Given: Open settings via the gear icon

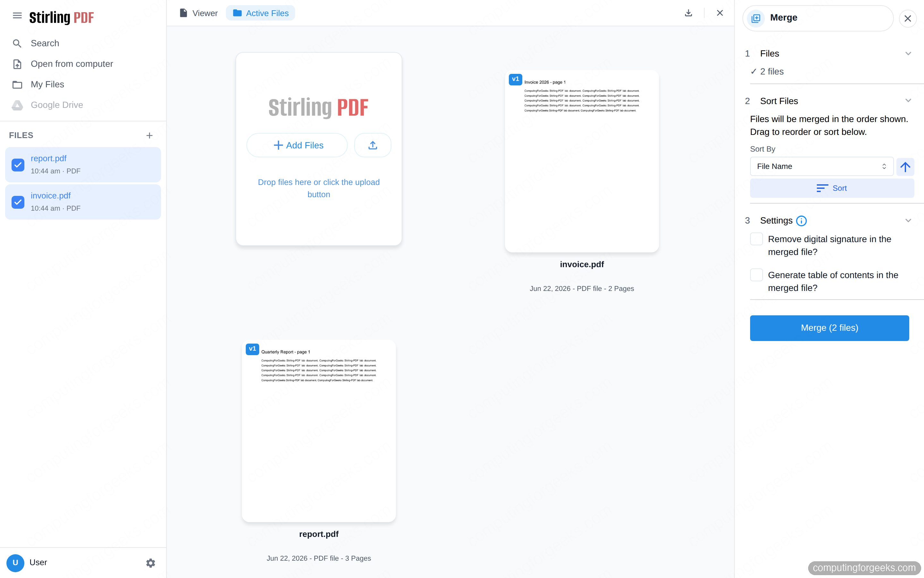Looking at the screenshot, I should (x=150, y=563).
